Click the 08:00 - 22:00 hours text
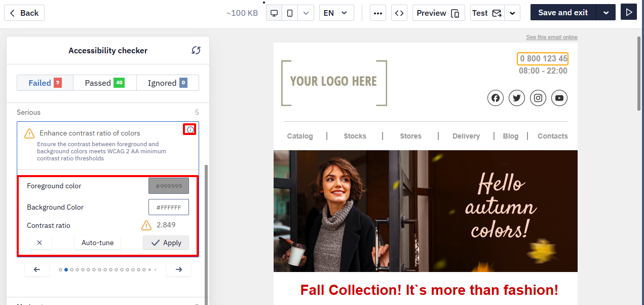Screen dimensions: 644x305 (x=543, y=71)
